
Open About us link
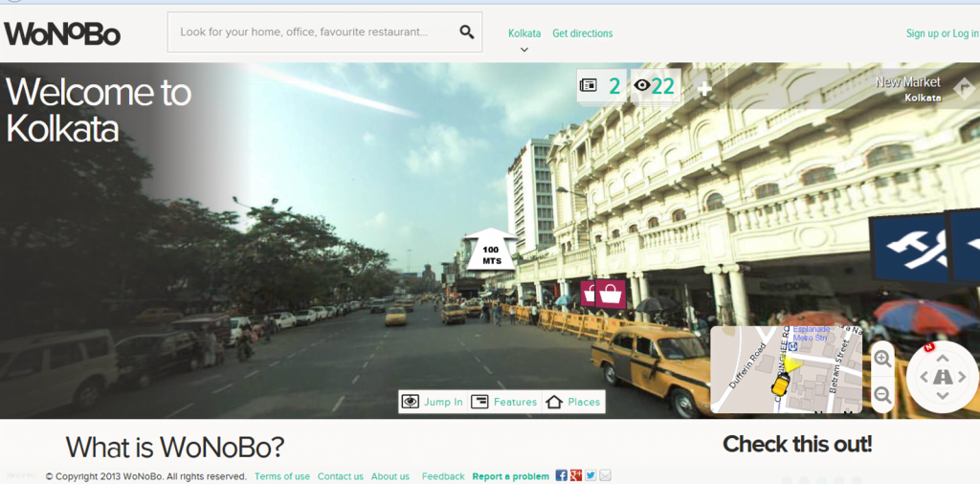[x=390, y=476]
